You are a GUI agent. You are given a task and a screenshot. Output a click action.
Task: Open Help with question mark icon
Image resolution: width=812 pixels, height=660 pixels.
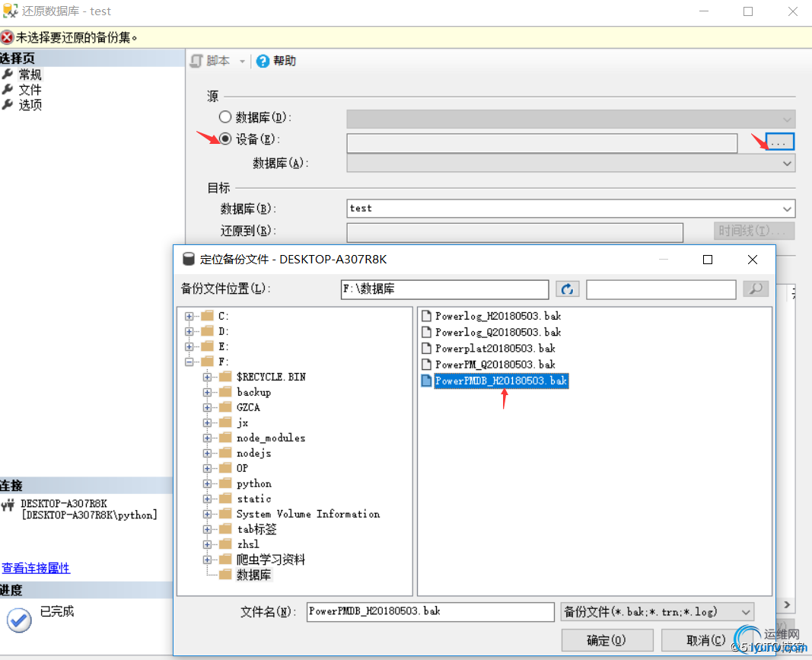tap(263, 61)
